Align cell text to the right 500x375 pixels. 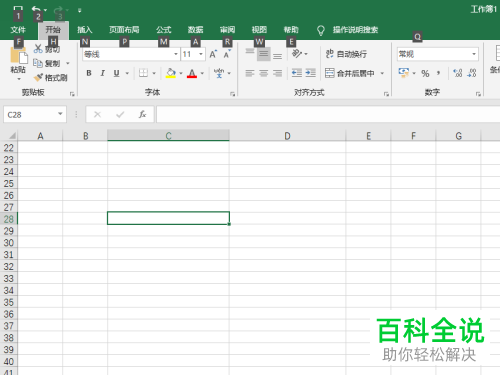pos(277,73)
